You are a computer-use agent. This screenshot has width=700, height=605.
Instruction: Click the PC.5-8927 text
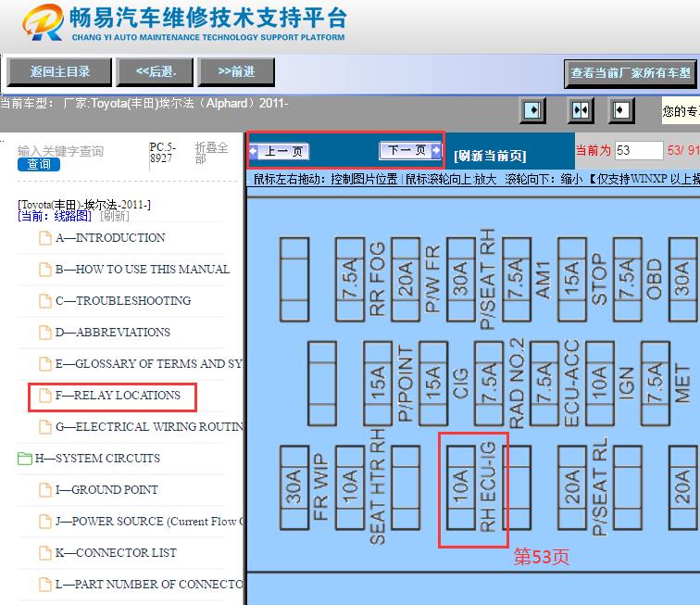(x=163, y=152)
